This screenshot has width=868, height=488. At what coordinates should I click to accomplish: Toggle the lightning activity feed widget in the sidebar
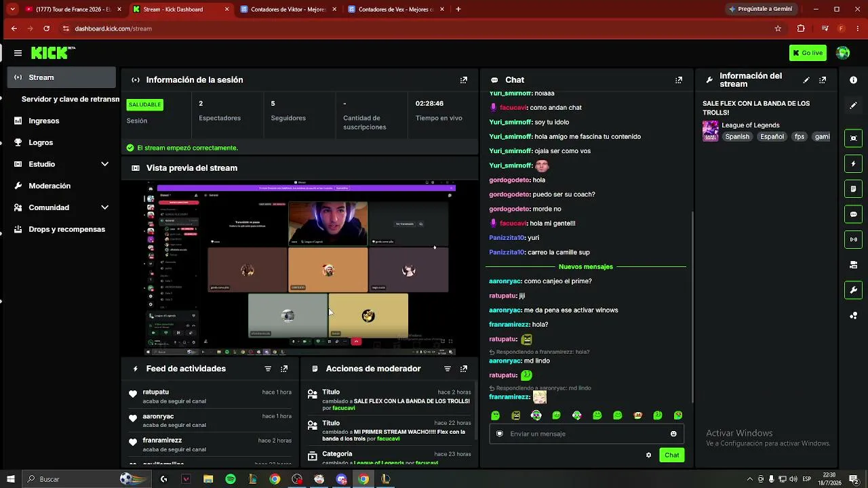coord(853,163)
